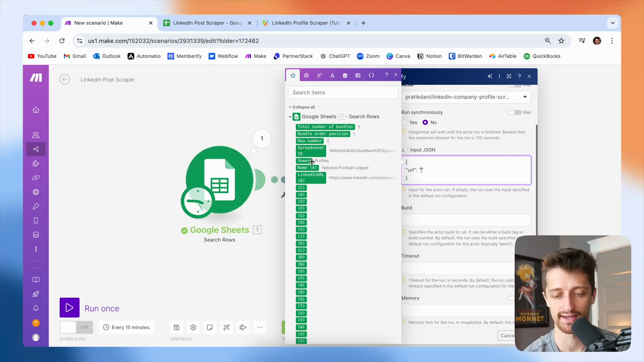
Task: Select the starred items tab in mapping panel
Action: (x=293, y=75)
